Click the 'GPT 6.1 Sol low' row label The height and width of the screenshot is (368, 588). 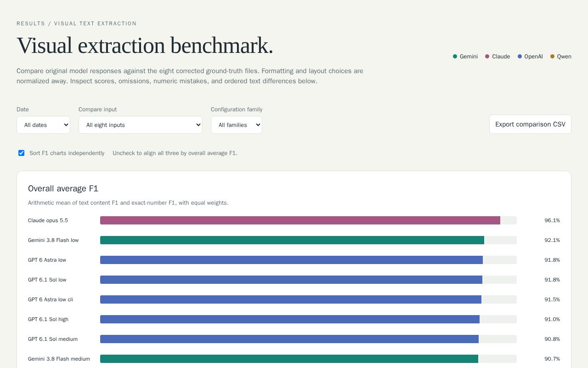point(47,280)
